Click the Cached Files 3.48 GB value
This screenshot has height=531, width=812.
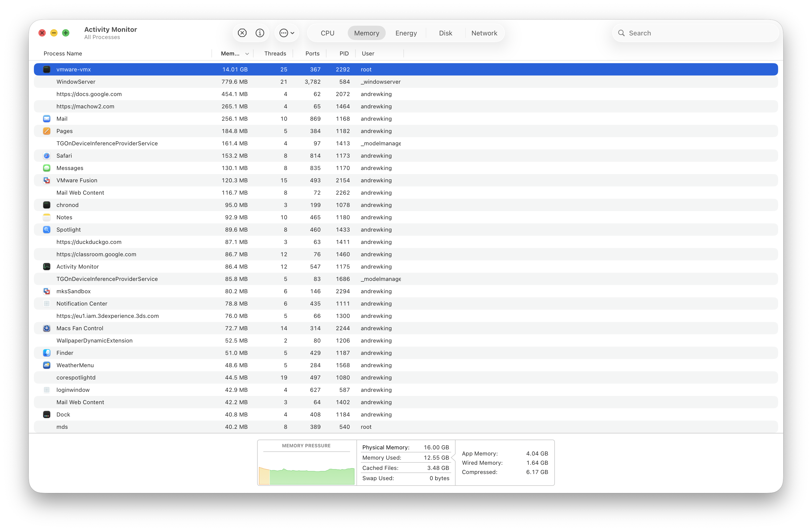tap(438, 468)
